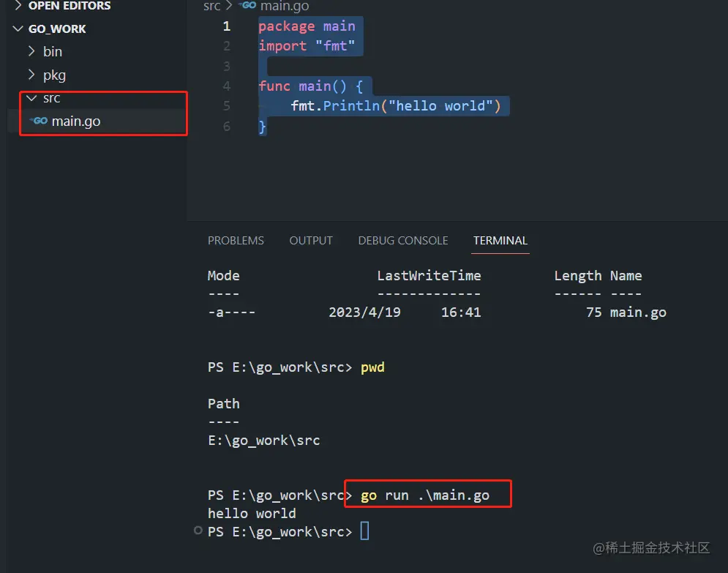Expand the OPEN EDITORS section chevron
The width and height of the screenshot is (728, 573).
pyautogui.click(x=18, y=6)
